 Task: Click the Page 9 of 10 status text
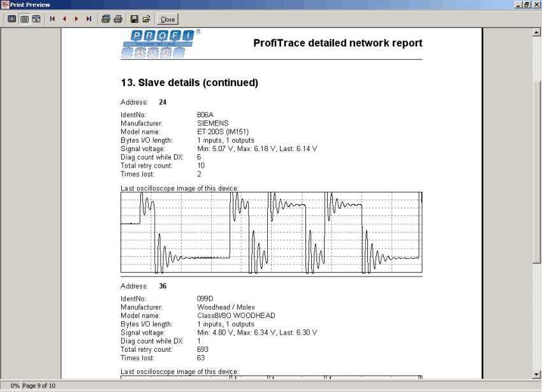39,386
